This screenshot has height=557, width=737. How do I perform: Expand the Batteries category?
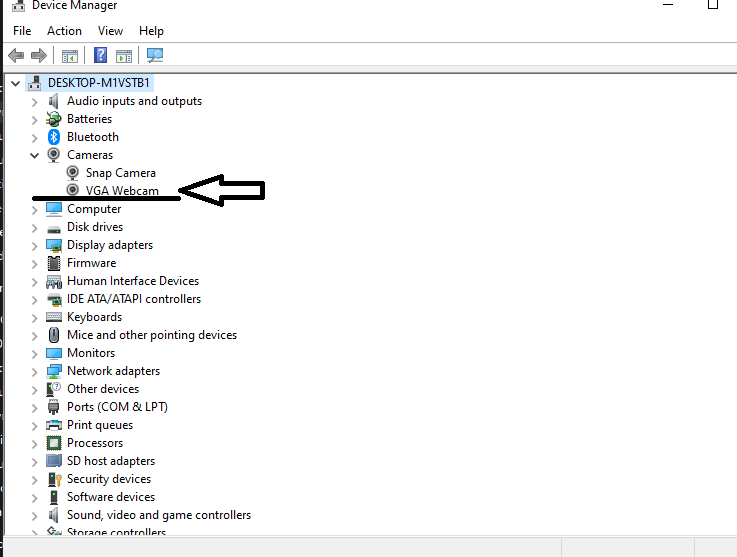tap(34, 120)
